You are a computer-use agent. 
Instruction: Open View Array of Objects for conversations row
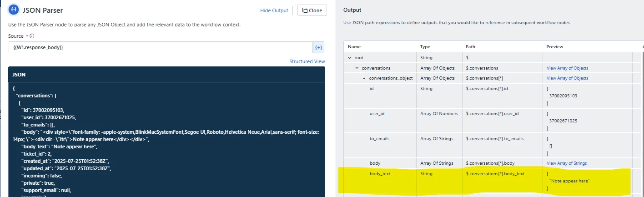click(x=567, y=68)
